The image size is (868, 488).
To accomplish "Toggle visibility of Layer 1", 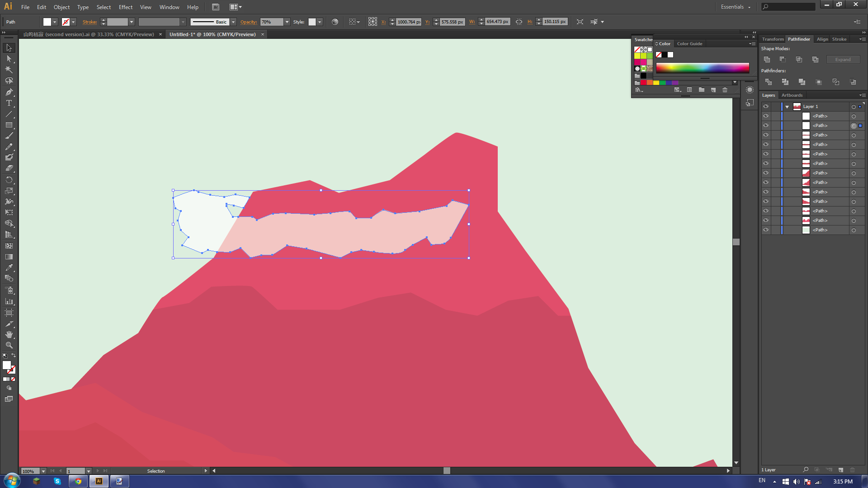I will [x=766, y=107].
